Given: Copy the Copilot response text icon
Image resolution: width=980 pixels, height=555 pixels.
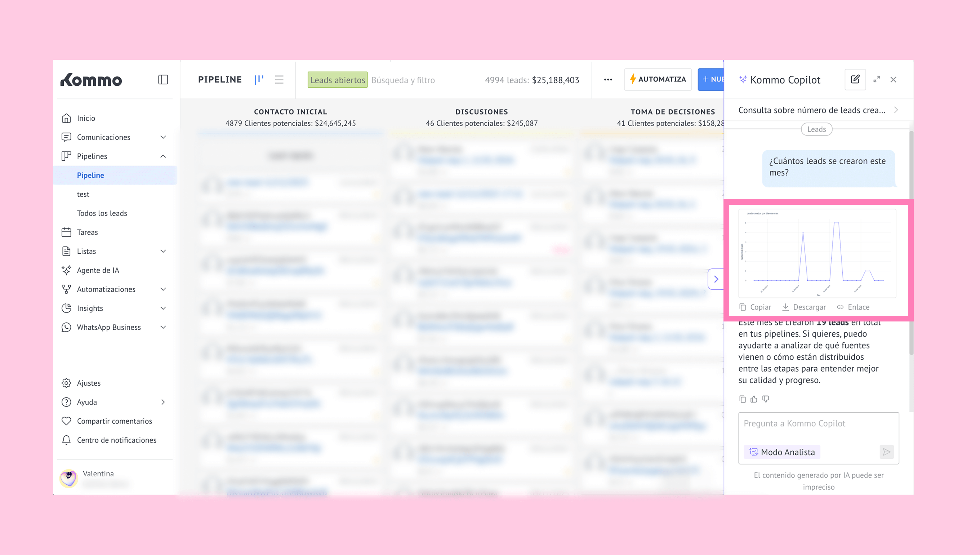Looking at the screenshot, I should click(742, 399).
